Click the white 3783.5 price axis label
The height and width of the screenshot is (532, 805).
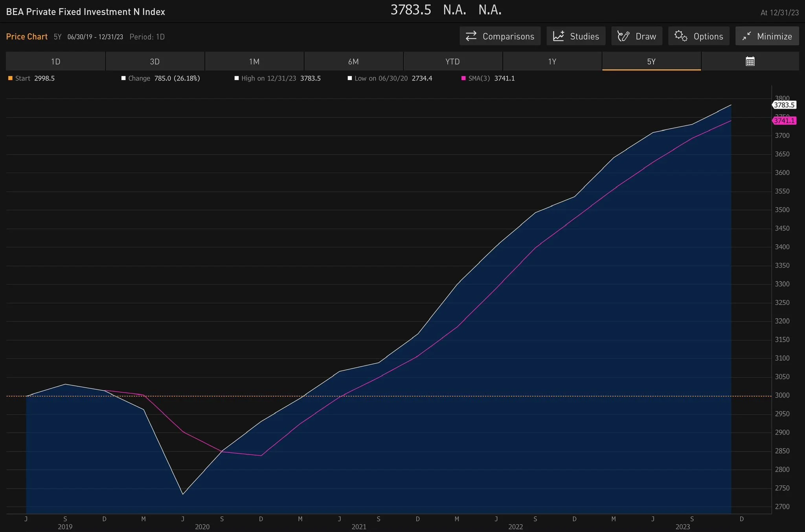[784, 105]
